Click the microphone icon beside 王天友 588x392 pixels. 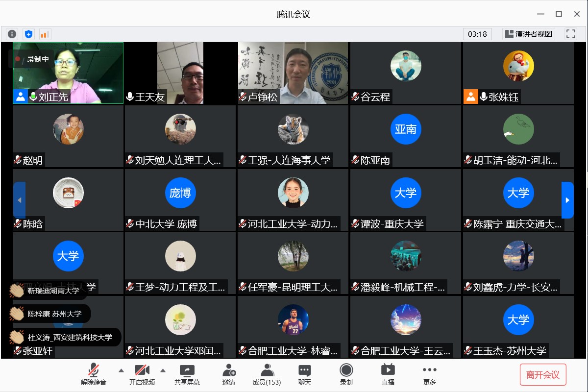(130, 97)
